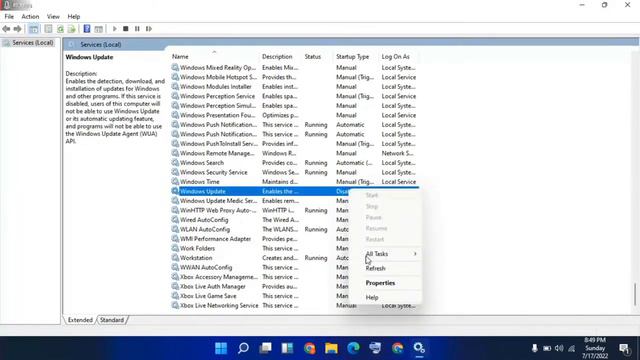
Task: Select the WWAN AutoConfig service
Action: [x=260, y=268]
